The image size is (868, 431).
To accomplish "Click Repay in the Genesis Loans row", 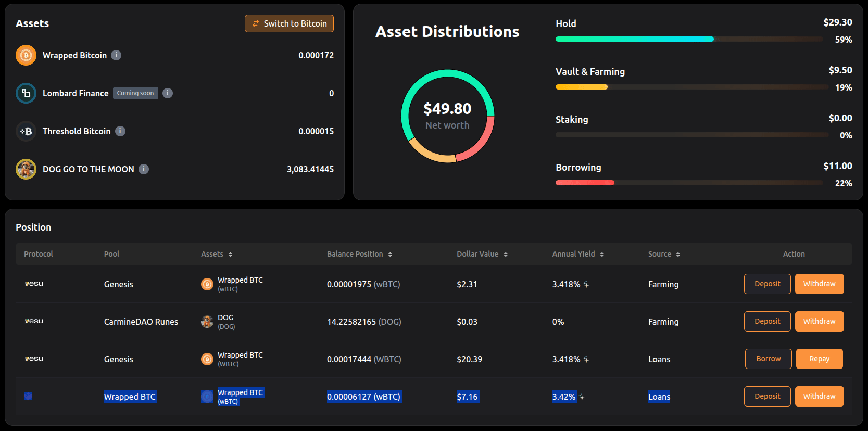I will (x=820, y=359).
